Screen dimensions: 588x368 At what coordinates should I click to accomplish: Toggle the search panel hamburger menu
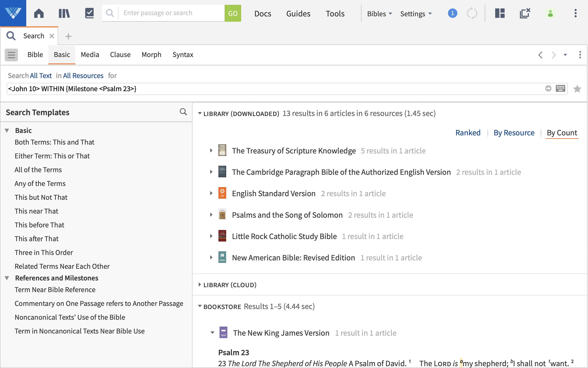point(11,55)
